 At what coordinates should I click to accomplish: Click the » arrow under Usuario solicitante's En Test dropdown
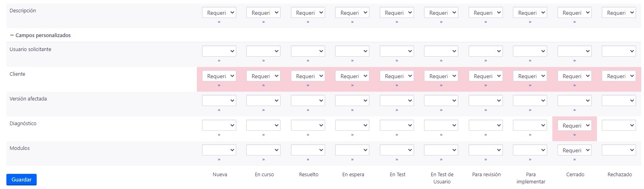397,61
